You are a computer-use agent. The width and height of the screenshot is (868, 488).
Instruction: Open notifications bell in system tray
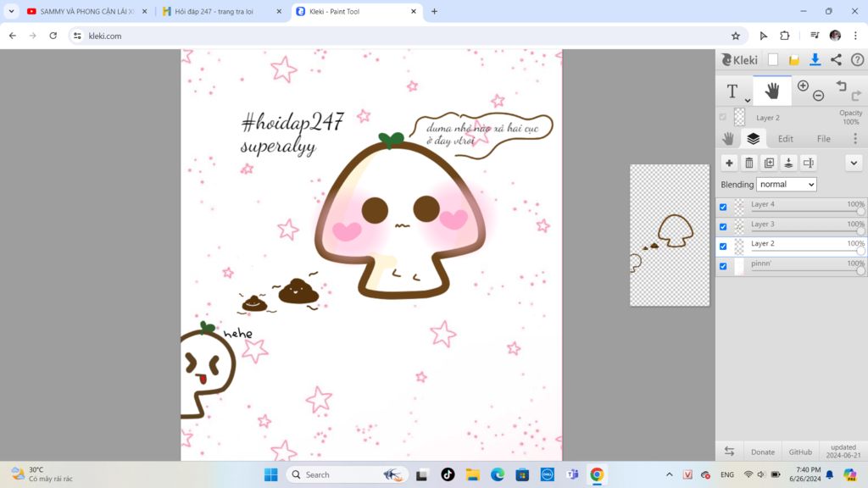point(829,474)
